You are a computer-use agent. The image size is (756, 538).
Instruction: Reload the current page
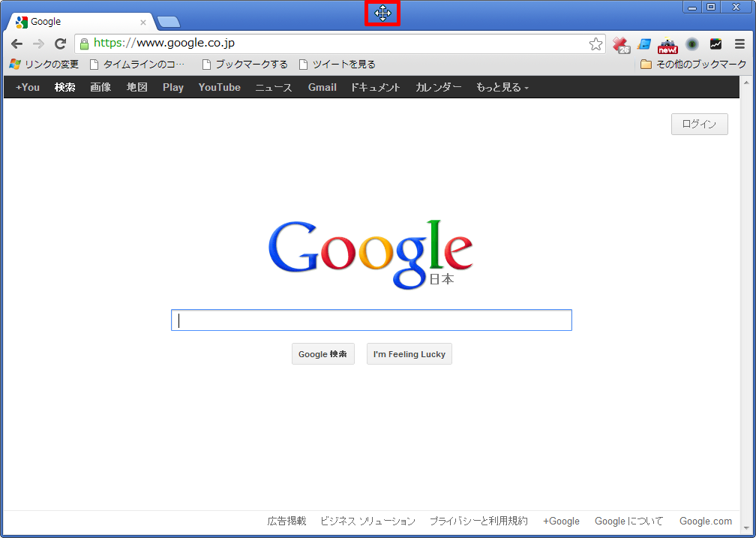coord(60,44)
